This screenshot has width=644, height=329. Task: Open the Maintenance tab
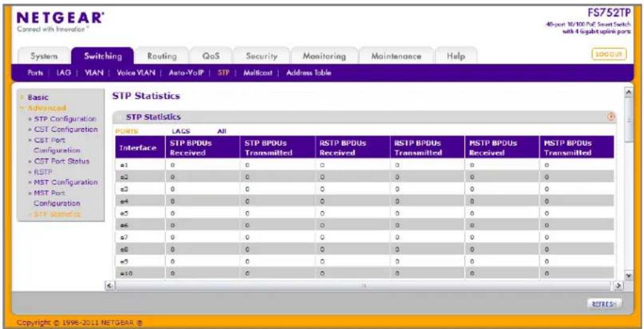click(x=396, y=56)
